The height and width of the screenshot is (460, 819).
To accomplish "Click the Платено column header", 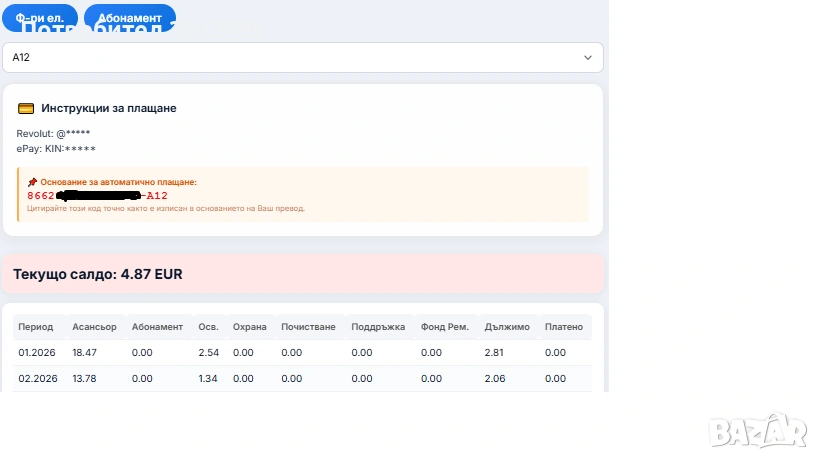I will [x=564, y=327].
